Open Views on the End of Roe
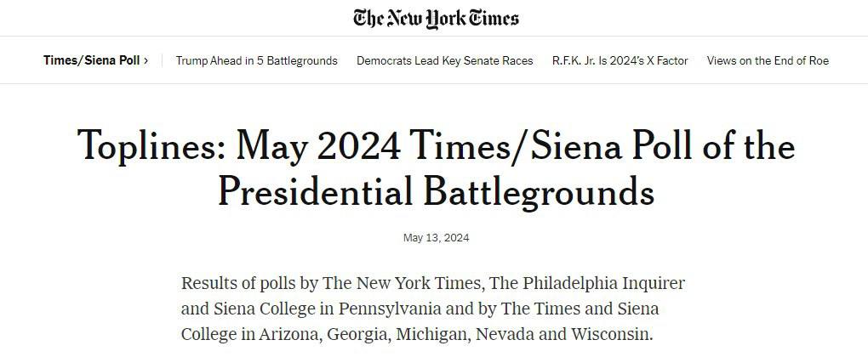The width and height of the screenshot is (868, 357). [x=767, y=60]
